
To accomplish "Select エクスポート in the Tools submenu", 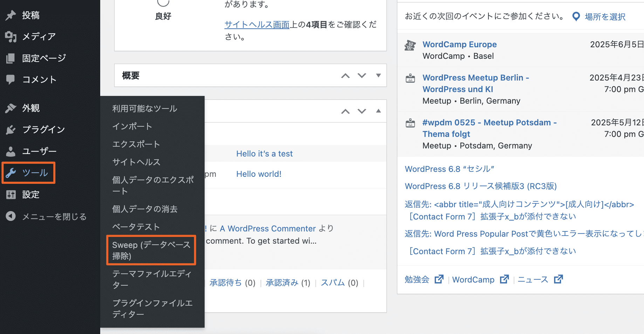I will click(x=136, y=144).
